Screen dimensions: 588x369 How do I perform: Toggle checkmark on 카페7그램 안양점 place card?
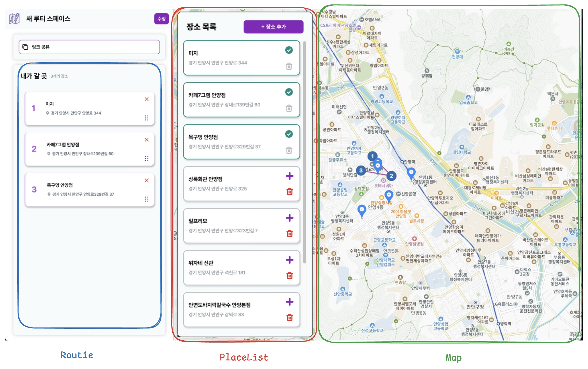[289, 92]
